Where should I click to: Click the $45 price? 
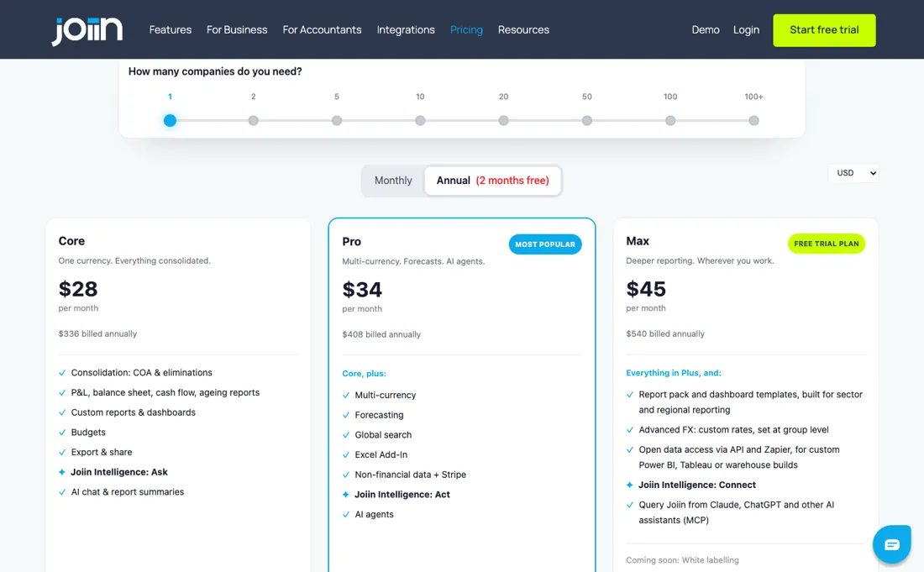(646, 289)
